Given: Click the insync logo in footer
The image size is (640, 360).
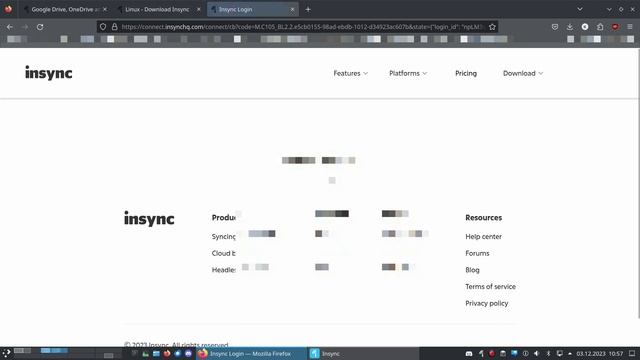Looking at the screenshot, I should [149, 218].
